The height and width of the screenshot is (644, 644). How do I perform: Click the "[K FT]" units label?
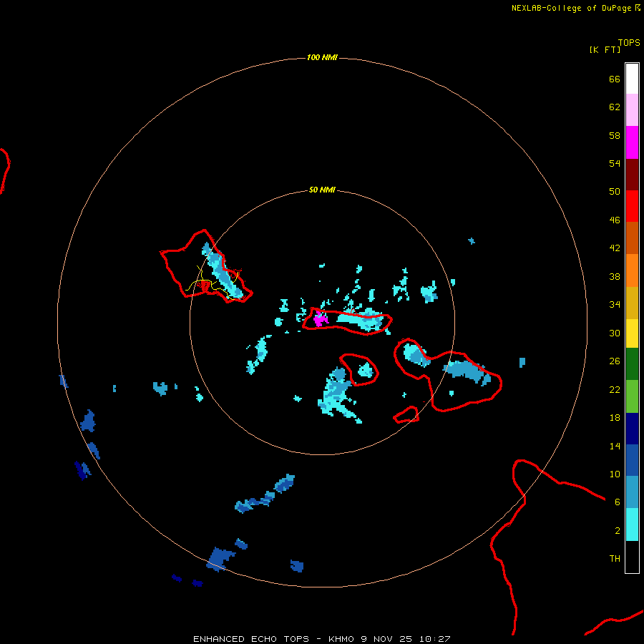[x=605, y=49]
